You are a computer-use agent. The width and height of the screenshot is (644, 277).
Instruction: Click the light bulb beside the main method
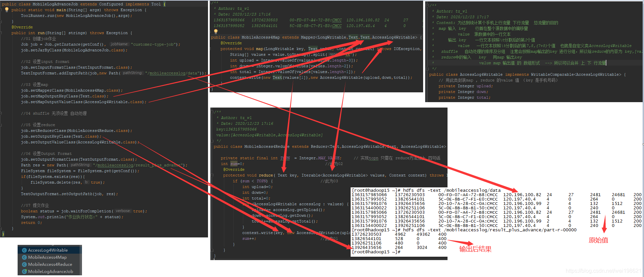coord(7,10)
